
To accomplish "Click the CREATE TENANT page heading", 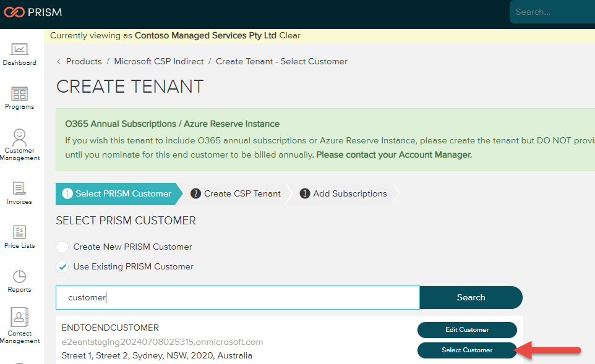I will click(130, 87).
